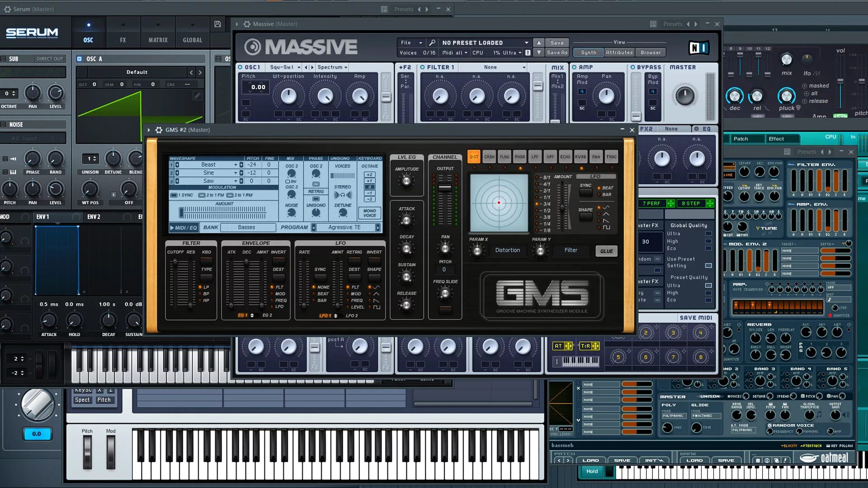Toggle the Massive OSC1 power button
868x488 pixels.
[x=241, y=67]
